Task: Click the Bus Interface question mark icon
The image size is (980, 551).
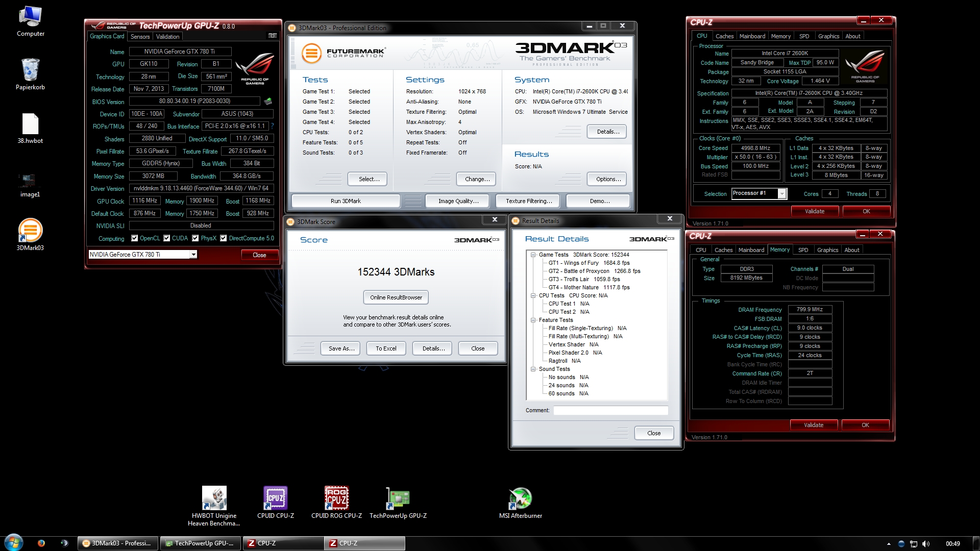Action: coord(272,126)
